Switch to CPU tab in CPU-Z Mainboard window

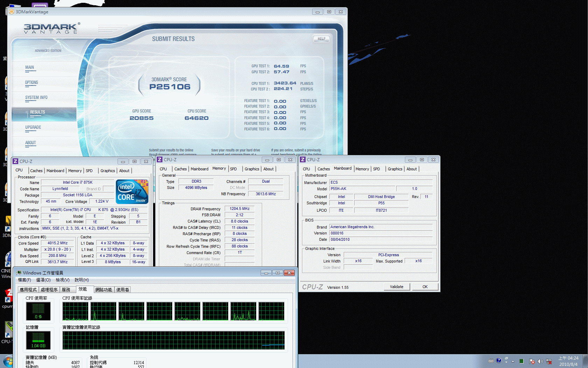pyautogui.click(x=306, y=169)
